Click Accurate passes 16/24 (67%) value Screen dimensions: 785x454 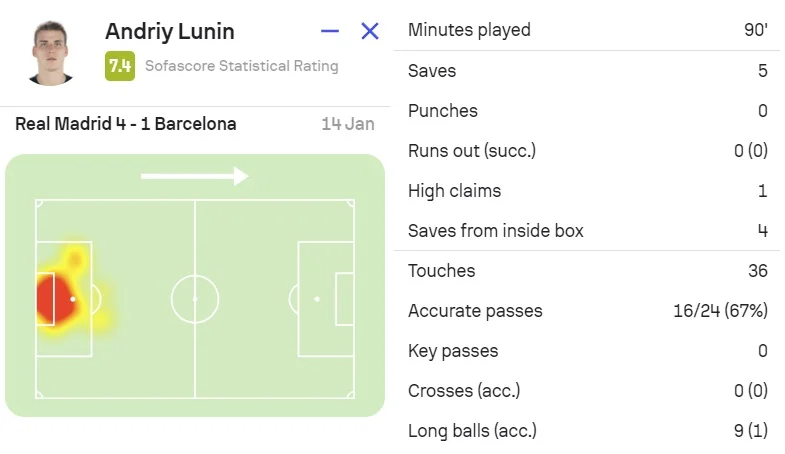tap(720, 311)
